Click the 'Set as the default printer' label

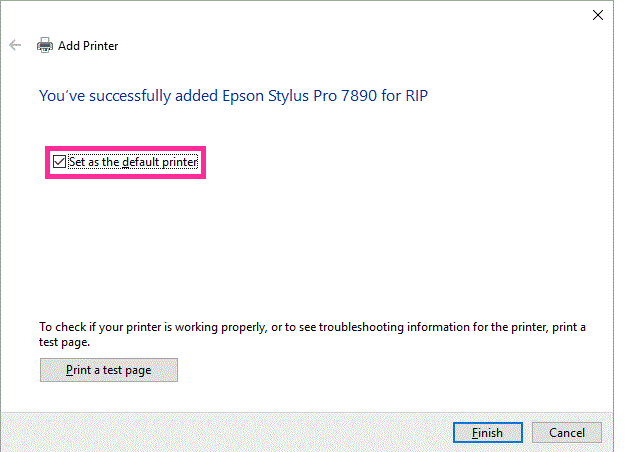click(x=133, y=161)
